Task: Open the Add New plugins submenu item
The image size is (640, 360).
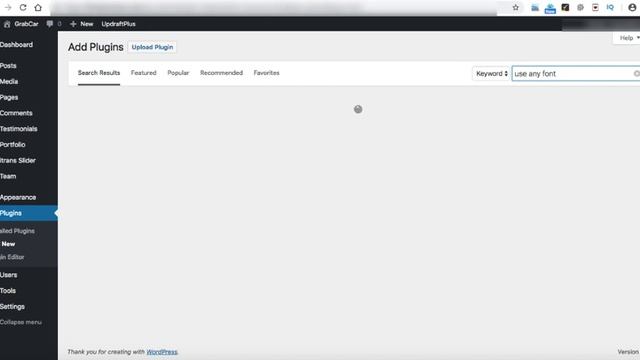Action: tap(8, 244)
